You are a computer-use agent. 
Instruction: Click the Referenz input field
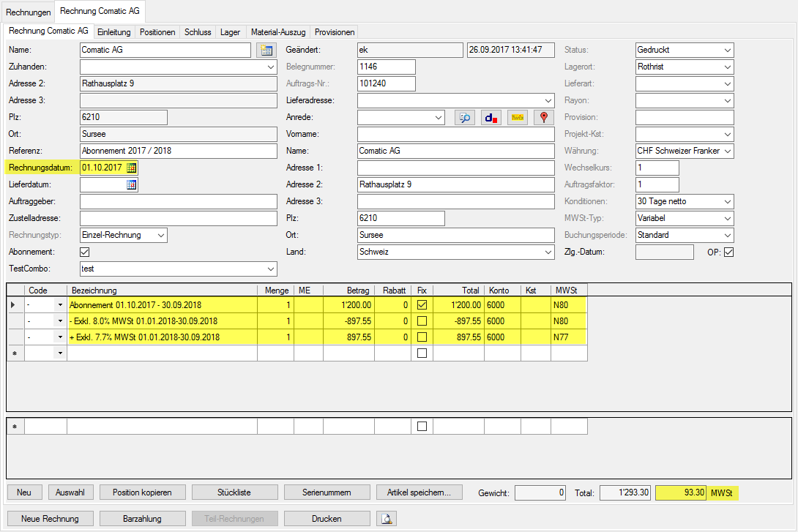(x=178, y=151)
